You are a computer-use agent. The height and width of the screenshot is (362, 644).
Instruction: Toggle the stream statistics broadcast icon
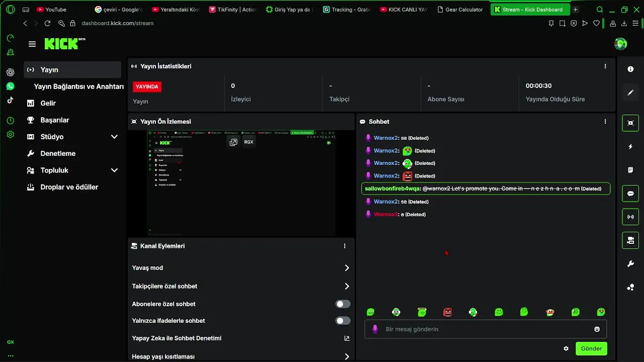pos(630,217)
